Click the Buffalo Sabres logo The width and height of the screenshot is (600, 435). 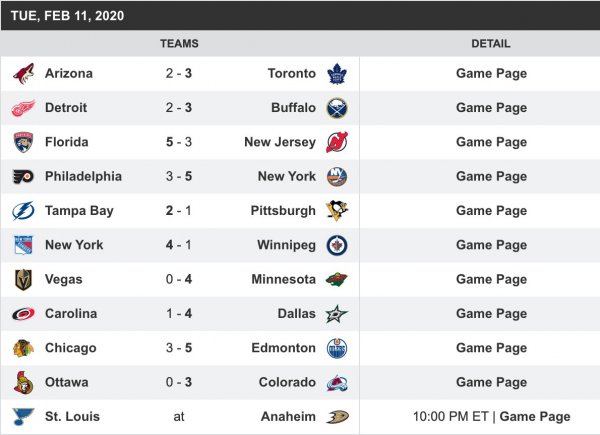337,108
